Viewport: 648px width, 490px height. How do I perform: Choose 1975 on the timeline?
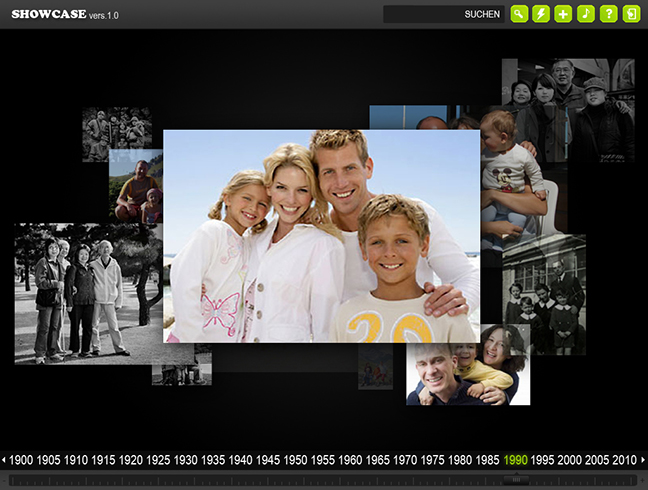[x=432, y=460]
